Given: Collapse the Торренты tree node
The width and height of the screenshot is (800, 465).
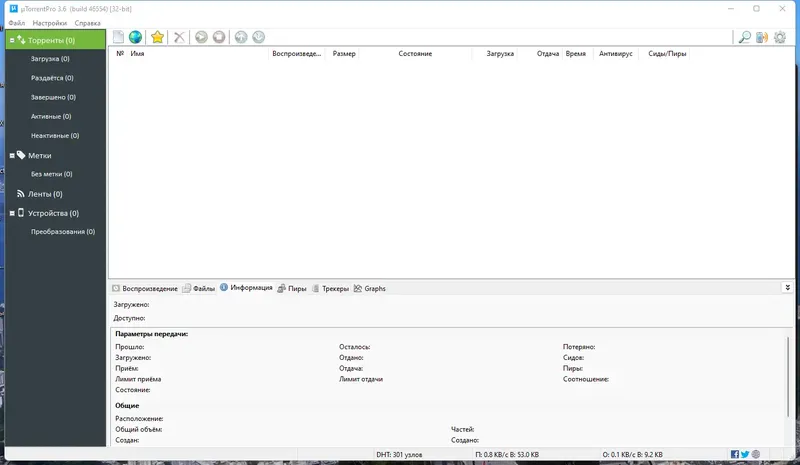Looking at the screenshot, I should click(12, 40).
